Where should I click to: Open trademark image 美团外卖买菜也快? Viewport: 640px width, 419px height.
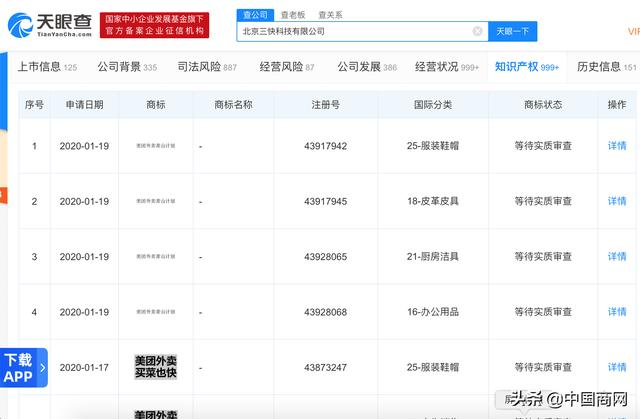[x=155, y=366]
